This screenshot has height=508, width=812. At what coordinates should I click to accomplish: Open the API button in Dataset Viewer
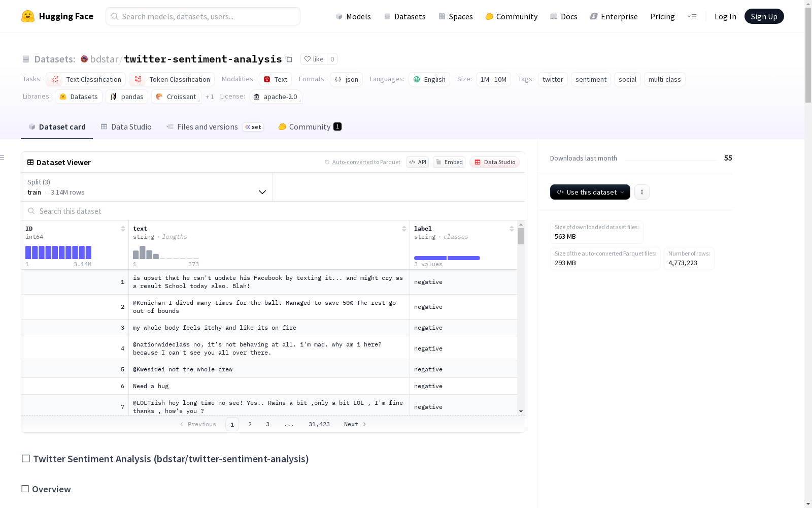tap(418, 162)
